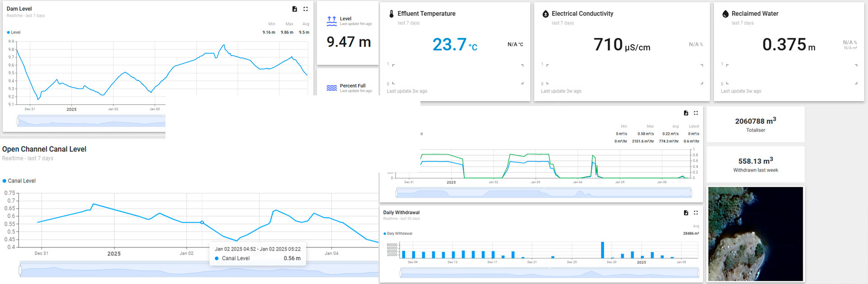This screenshot has width=868, height=284.
Task: Toggle the Level series in Dam Level legend
Action: click(14, 33)
